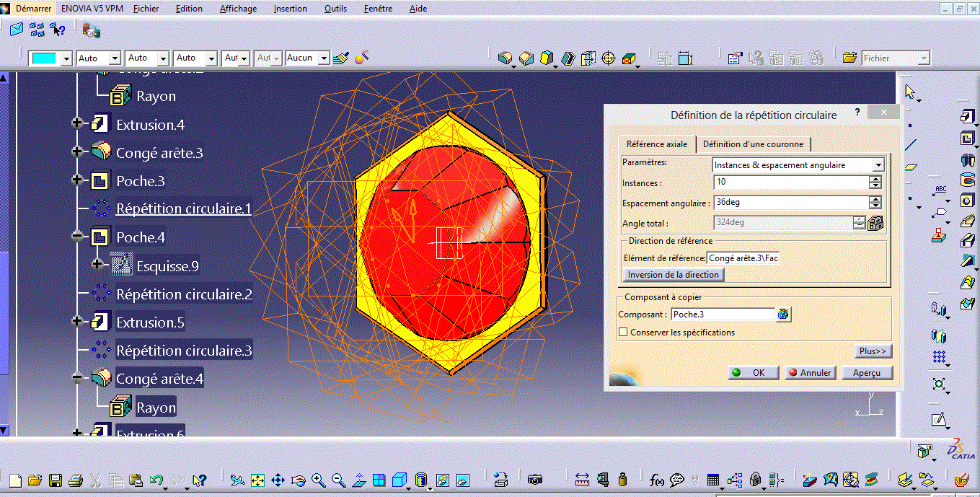
Task: Switch to Définition d'une couronne tab
Action: 753,144
